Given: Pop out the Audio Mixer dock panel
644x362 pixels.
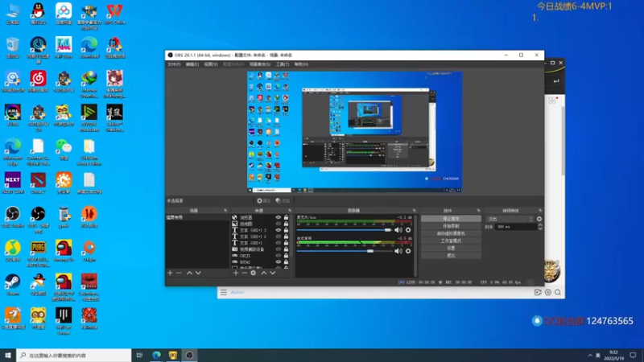Looking at the screenshot, I should (x=414, y=211).
